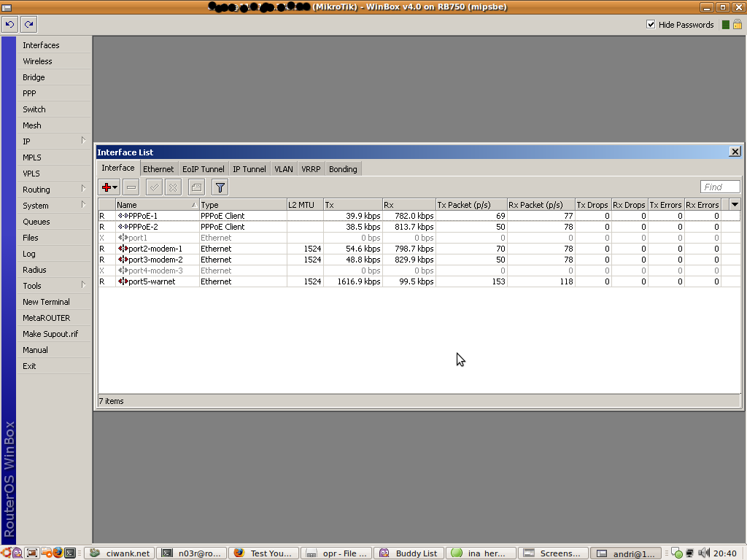The width and height of the screenshot is (747, 560).
Task: Click the Remove (minus) toolbar button
Action: pyautogui.click(x=131, y=187)
